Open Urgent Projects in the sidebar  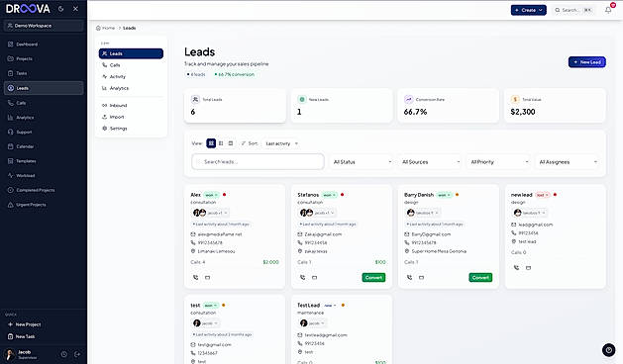[x=44, y=205]
